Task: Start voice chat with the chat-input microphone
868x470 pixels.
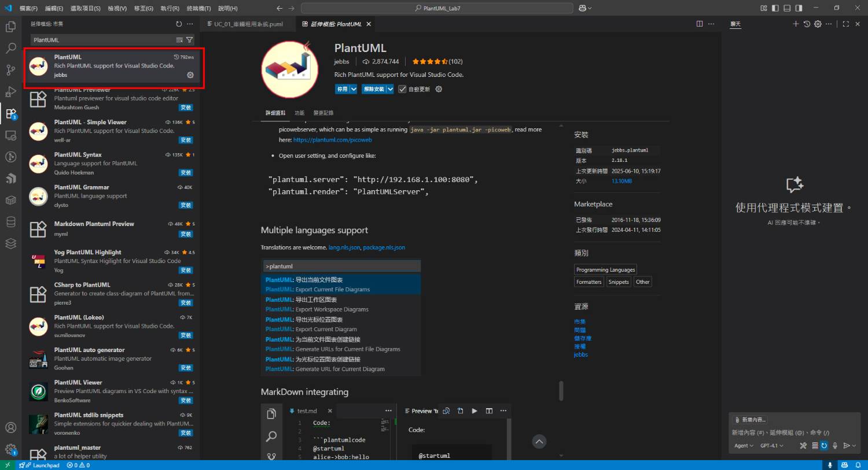Action: (x=834, y=446)
